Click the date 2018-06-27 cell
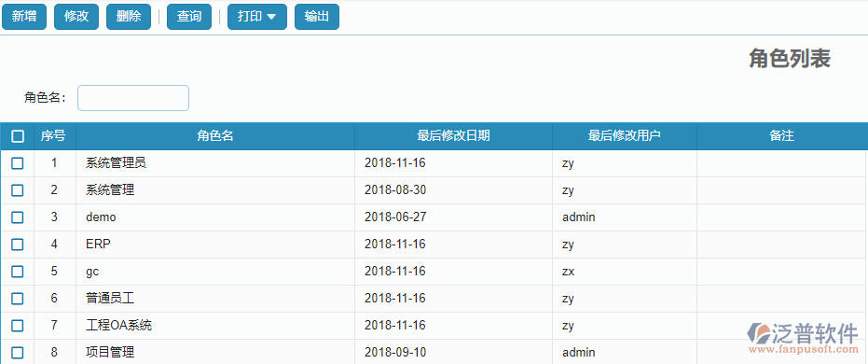 453,217
